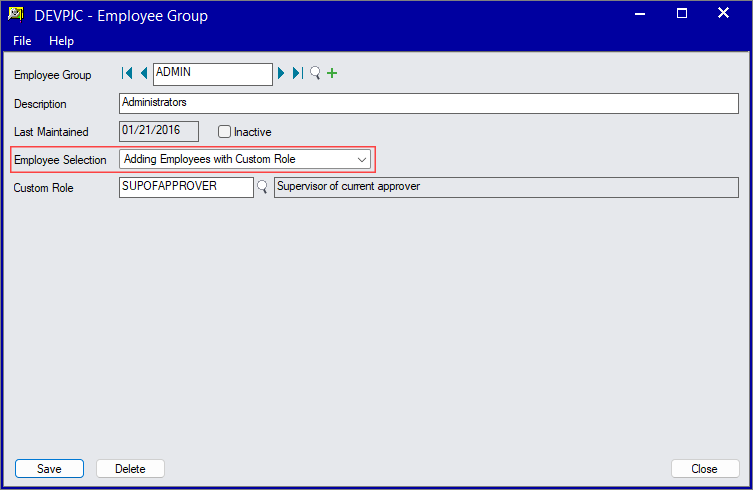
Task: Jump to the last Employee Group record
Action: (x=298, y=73)
